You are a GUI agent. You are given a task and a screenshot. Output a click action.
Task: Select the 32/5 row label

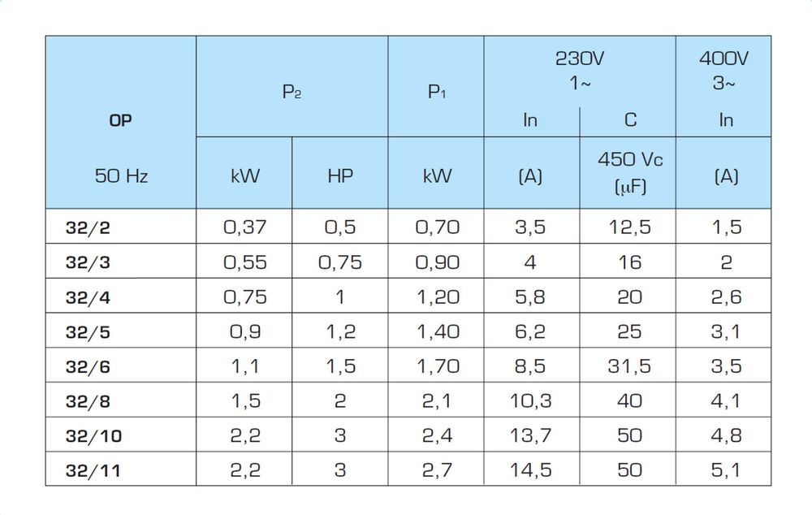pos(87,332)
